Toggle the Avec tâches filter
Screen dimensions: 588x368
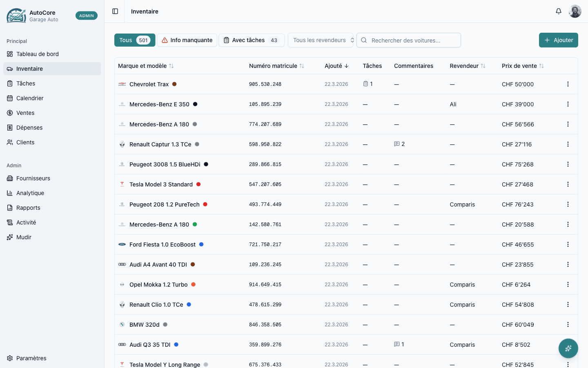tap(251, 40)
